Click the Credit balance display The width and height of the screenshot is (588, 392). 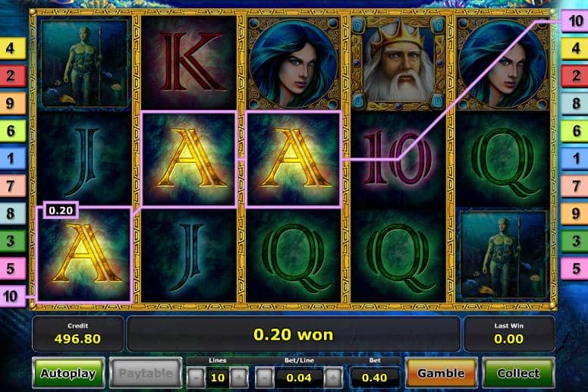click(x=78, y=334)
